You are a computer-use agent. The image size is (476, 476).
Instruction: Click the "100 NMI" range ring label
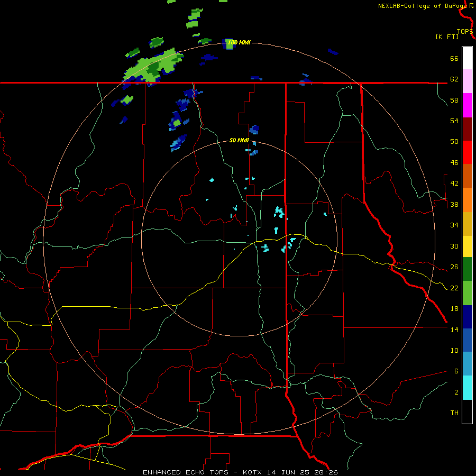tap(239, 42)
